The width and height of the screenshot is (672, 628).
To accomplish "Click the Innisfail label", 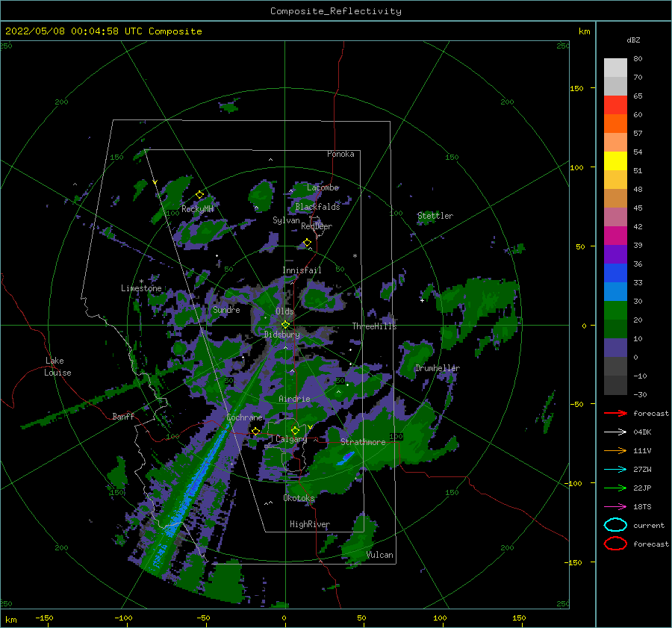I will pos(302,270).
